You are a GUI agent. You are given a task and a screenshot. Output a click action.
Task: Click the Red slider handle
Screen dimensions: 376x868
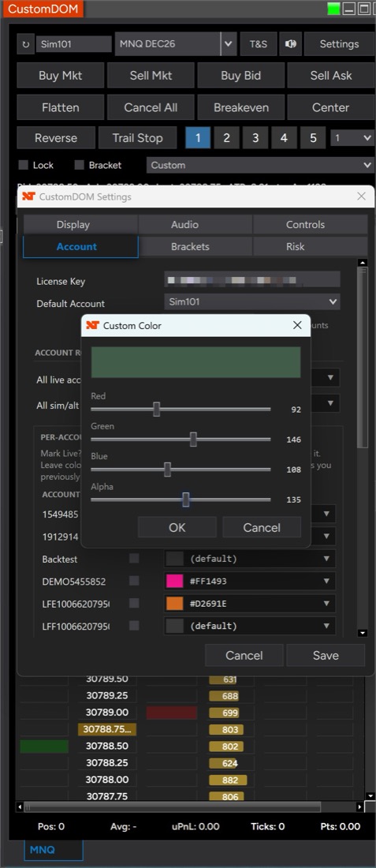(157, 409)
